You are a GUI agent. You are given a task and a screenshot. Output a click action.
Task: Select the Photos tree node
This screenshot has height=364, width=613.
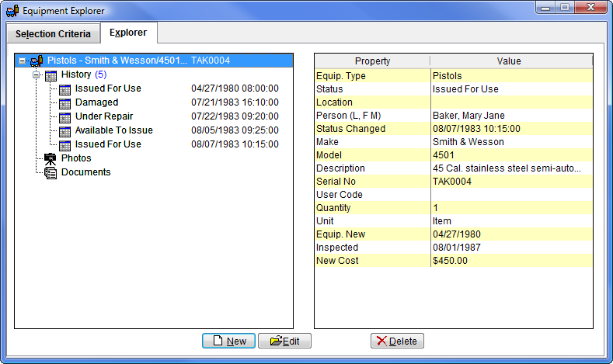pyautogui.click(x=76, y=158)
